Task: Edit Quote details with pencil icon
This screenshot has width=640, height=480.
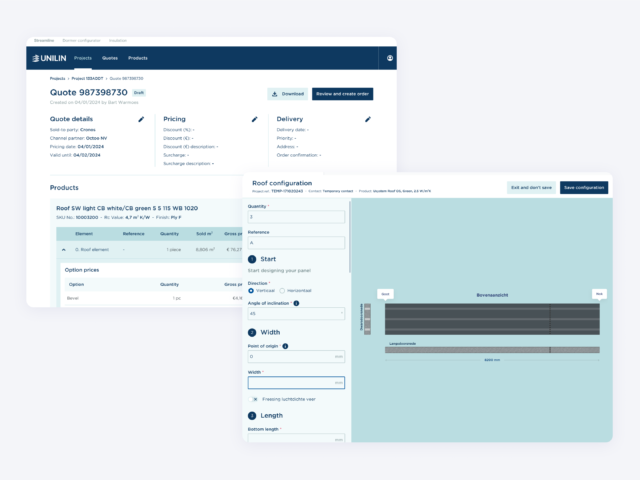Action: [141, 119]
